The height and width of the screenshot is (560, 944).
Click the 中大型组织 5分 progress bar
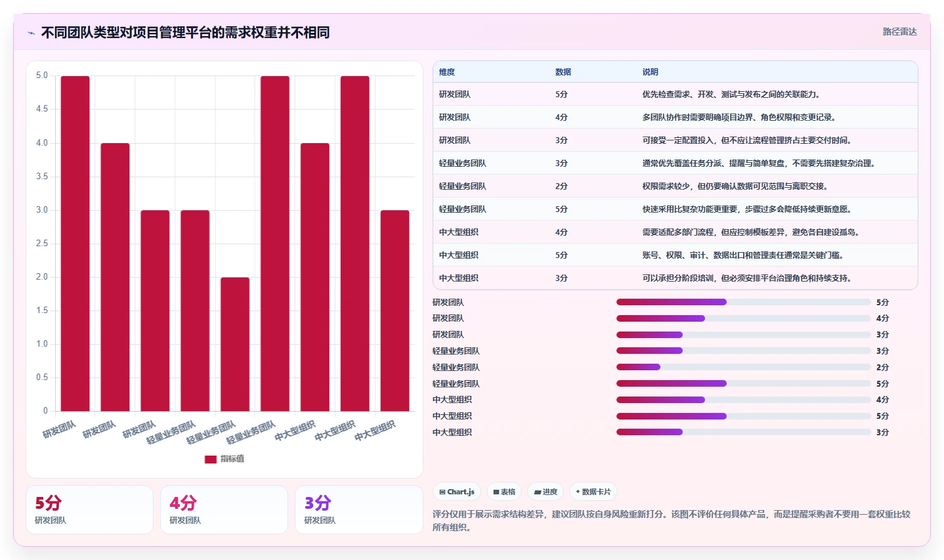click(x=744, y=416)
